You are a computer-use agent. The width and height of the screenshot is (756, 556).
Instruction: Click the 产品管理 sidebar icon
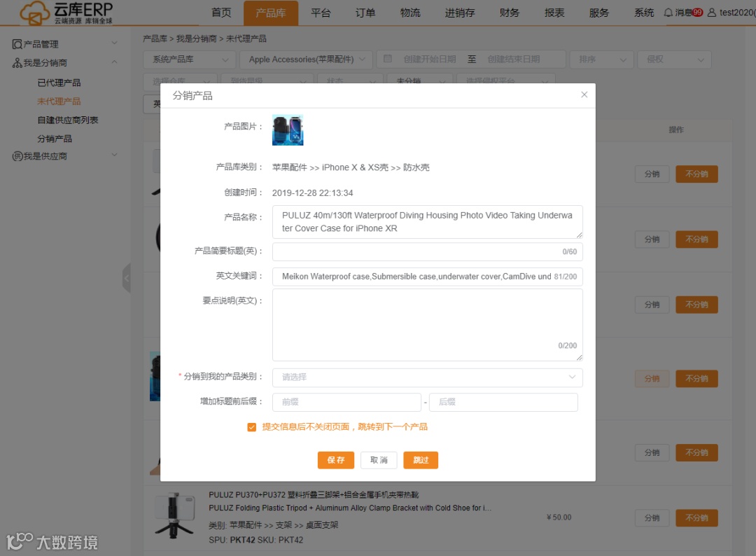pos(17,44)
